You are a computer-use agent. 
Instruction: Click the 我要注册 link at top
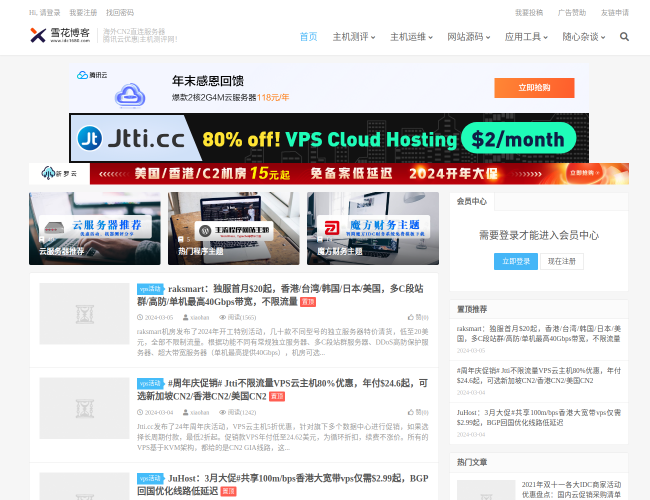(x=83, y=13)
